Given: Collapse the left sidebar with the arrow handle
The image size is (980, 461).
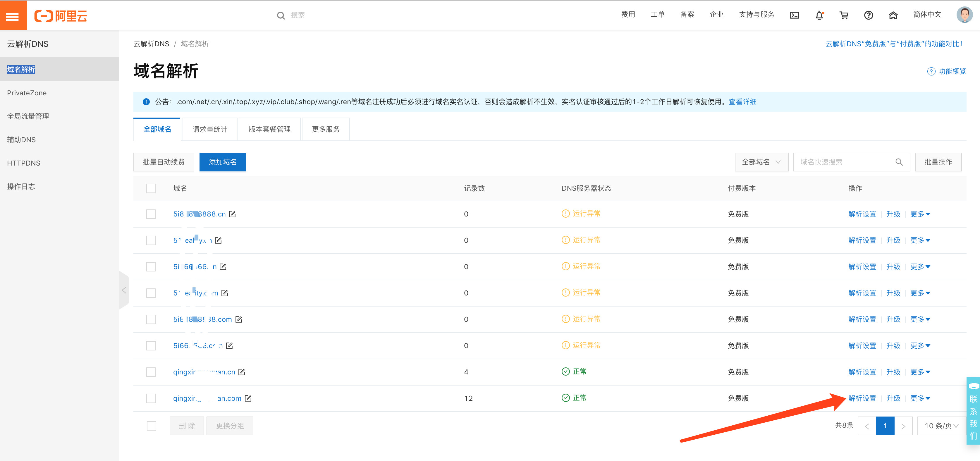Looking at the screenshot, I should (124, 290).
